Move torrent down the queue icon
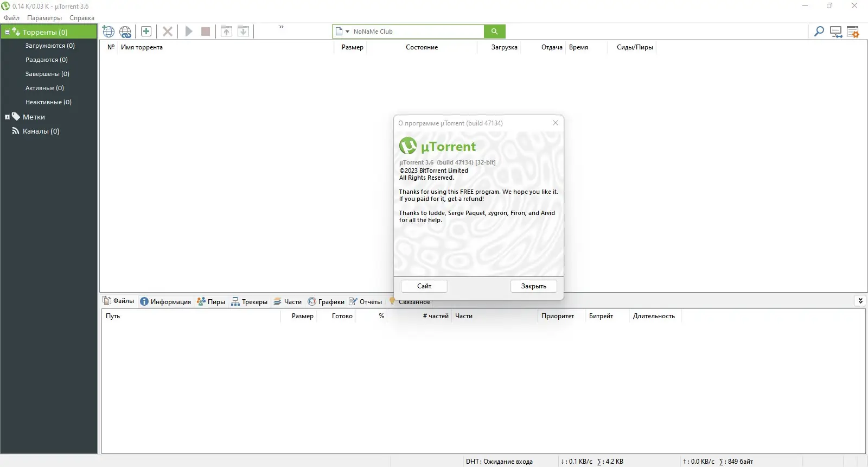This screenshot has width=868, height=467. tap(244, 31)
